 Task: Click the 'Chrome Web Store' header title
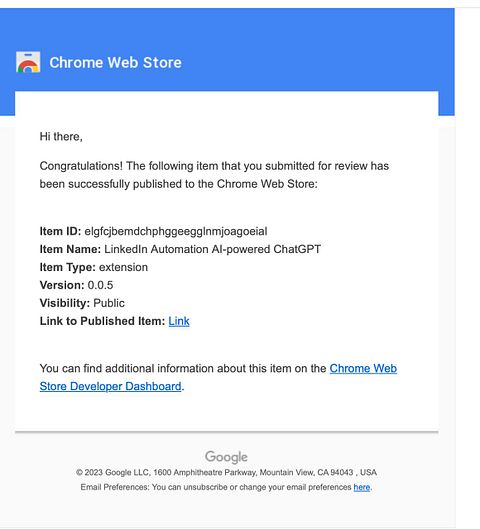115,63
